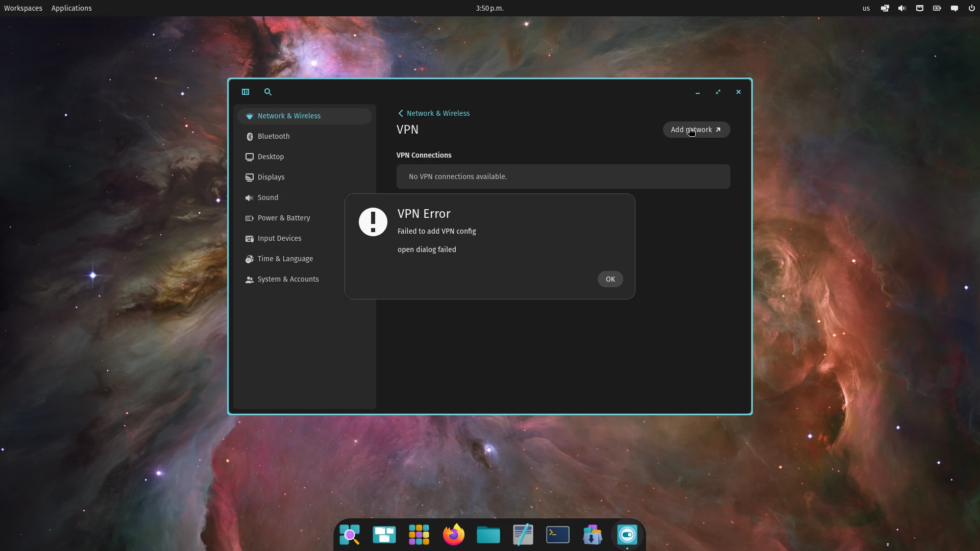
Task: Dismiss the VPN Error with OK
Action: coord(610,279)
